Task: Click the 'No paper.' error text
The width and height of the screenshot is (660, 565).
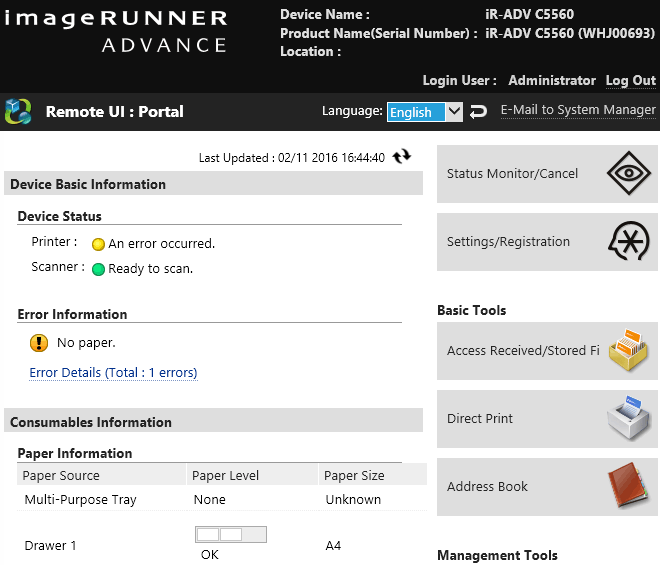Action: click(x=86, y=343)
